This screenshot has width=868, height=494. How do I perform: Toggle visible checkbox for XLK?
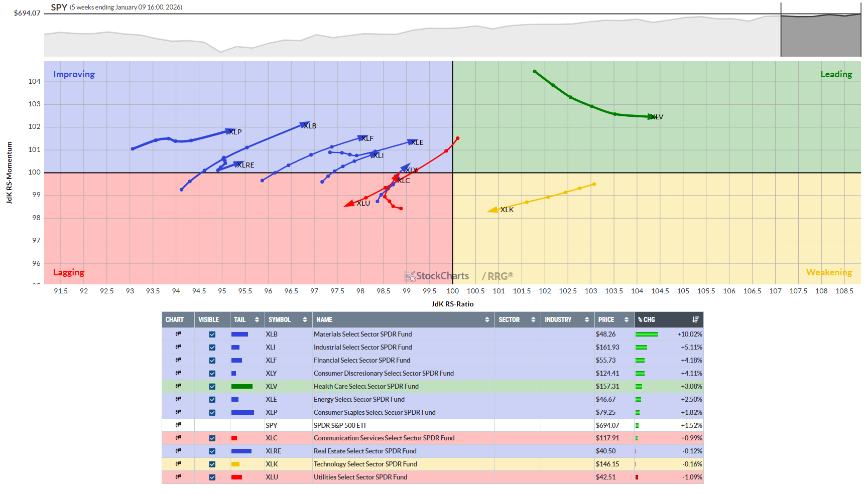[x=212, y=464]
